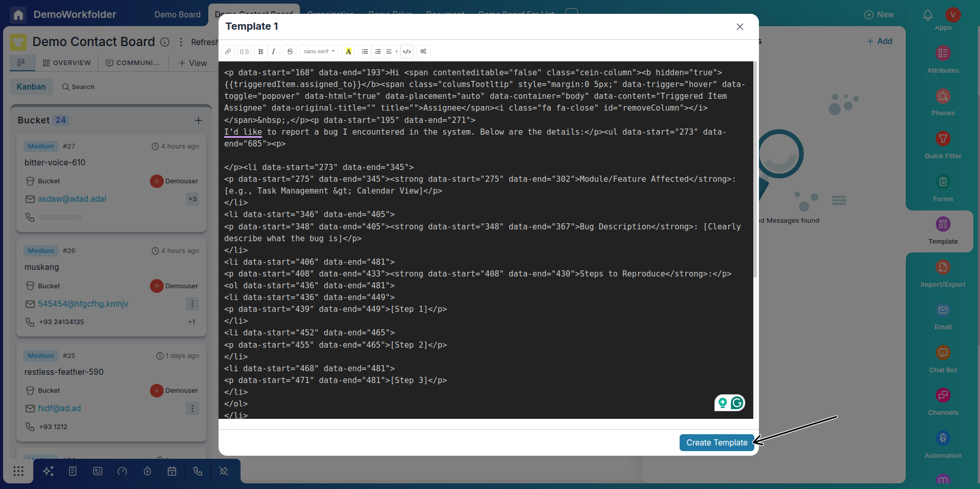Open the contact card icon in bottom bar
The width and height of the screenshot is (980, 489).
(x=98, y=471)
